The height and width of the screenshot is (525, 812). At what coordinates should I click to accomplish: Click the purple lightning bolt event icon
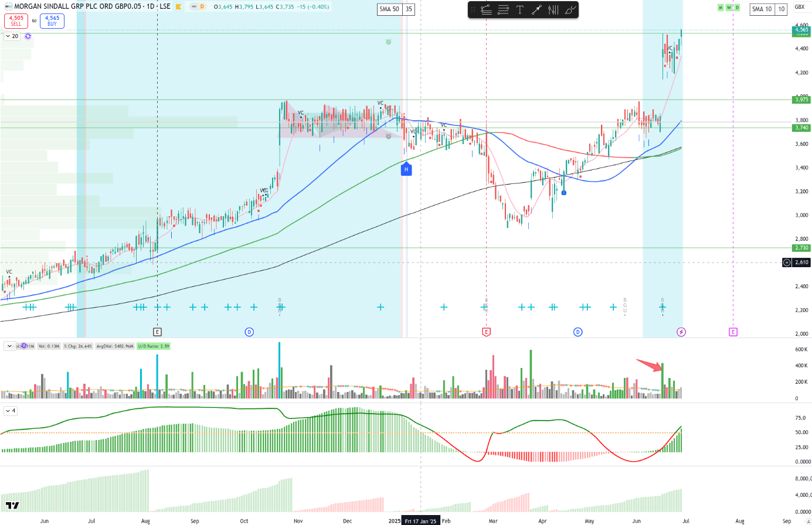[681, 332]
